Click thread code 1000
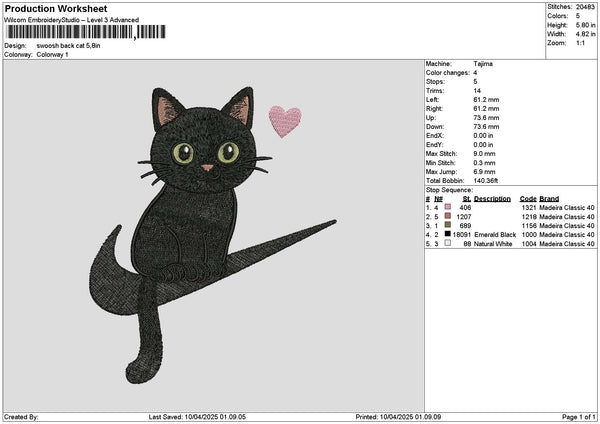This screenshot has width=600, height=424. 529,235
